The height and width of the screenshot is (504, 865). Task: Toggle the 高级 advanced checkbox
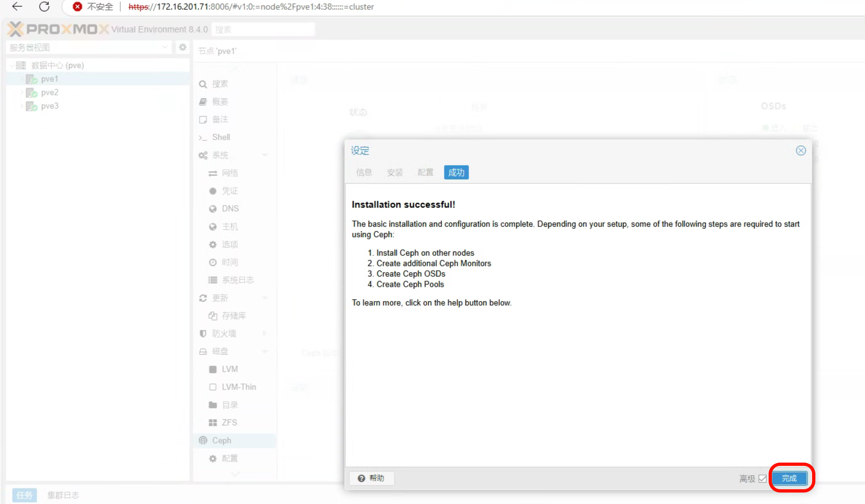tap(762, 479)
